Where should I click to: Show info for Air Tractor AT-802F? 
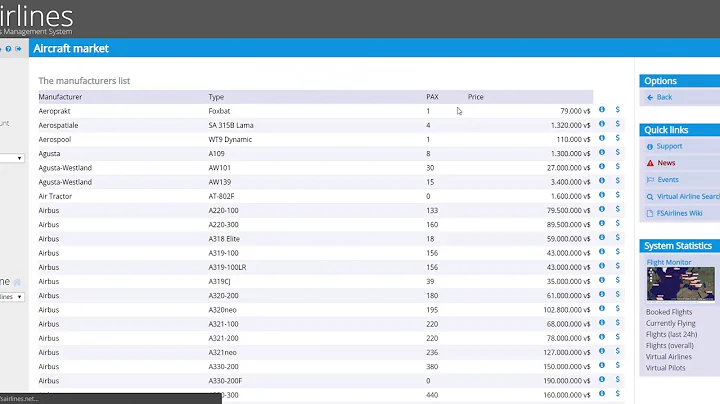(x=602, y=195)
